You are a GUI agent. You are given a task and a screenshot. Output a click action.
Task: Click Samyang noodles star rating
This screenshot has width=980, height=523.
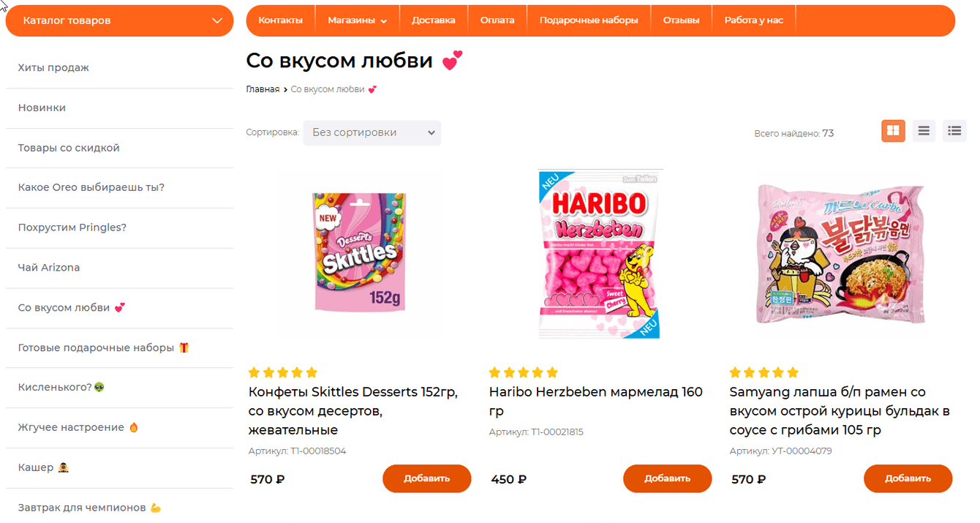click(x=764, y=372)
